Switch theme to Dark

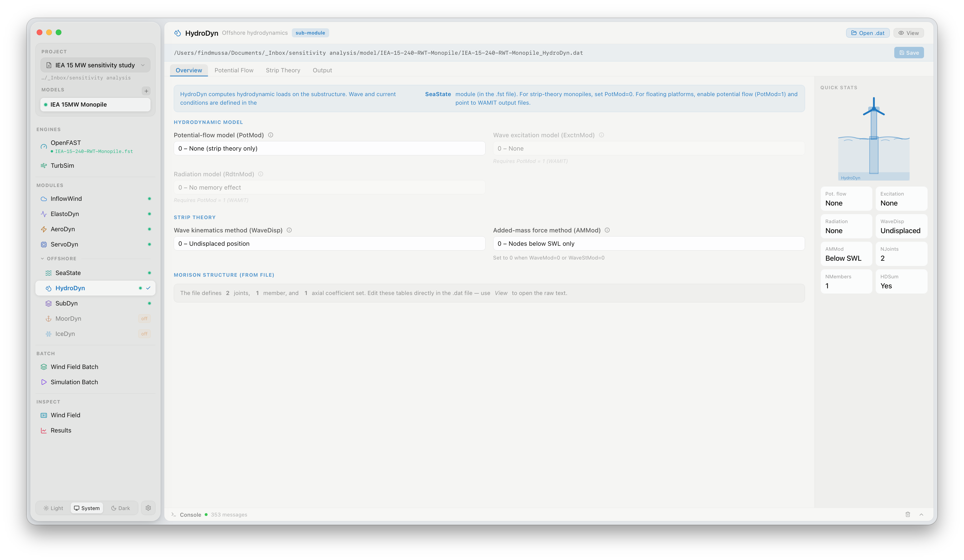tap(120, 508)
